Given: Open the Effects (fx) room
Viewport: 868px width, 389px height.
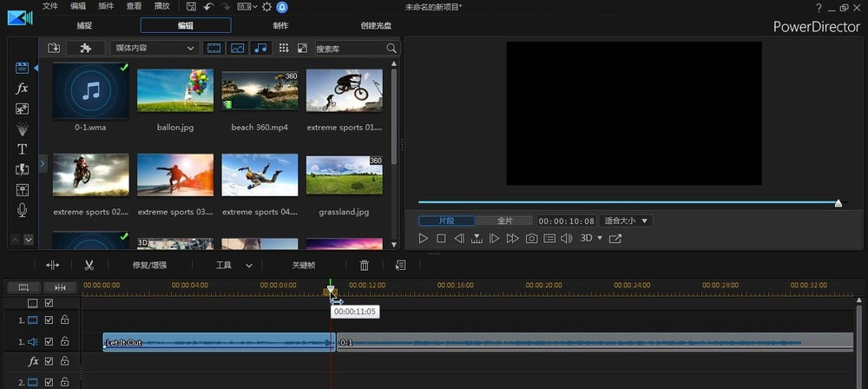Looking at the screenshot, I should (x=23, y=89).
